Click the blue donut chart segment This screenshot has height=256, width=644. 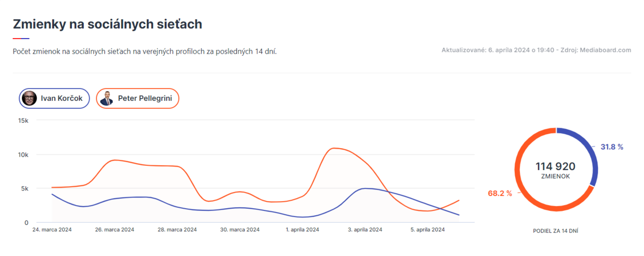point(591,156)
